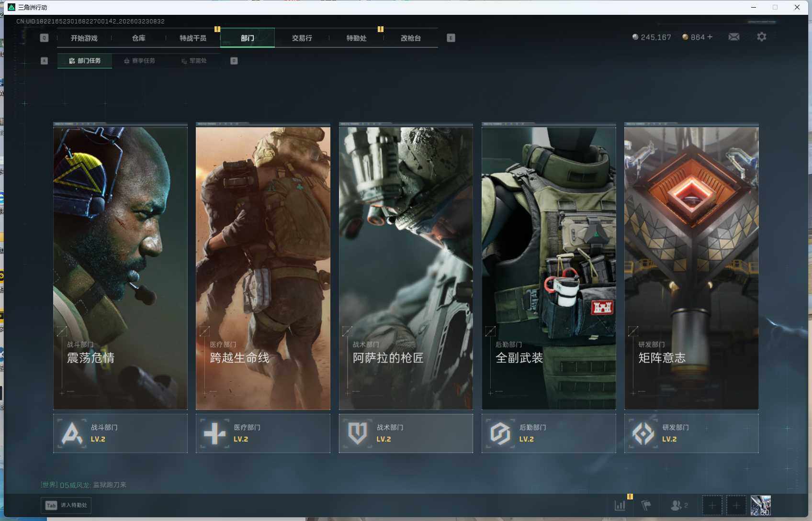Click the D key sub-tab hint

point(234,61)
